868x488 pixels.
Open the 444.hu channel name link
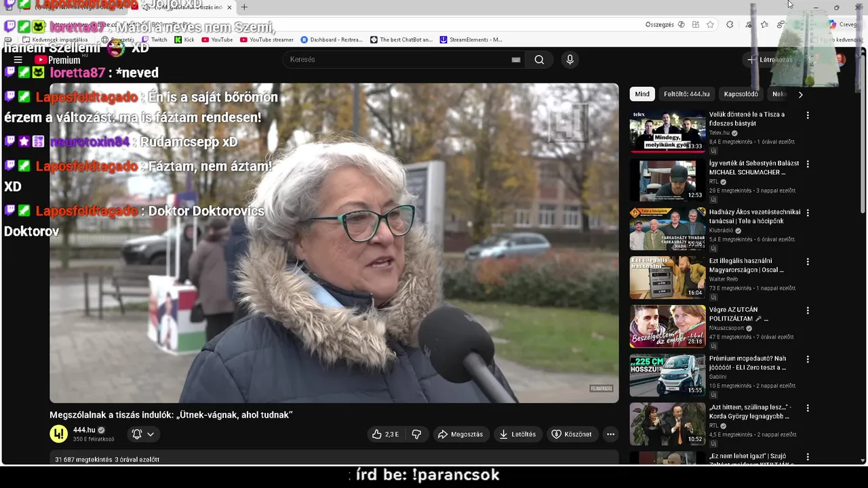84,430
